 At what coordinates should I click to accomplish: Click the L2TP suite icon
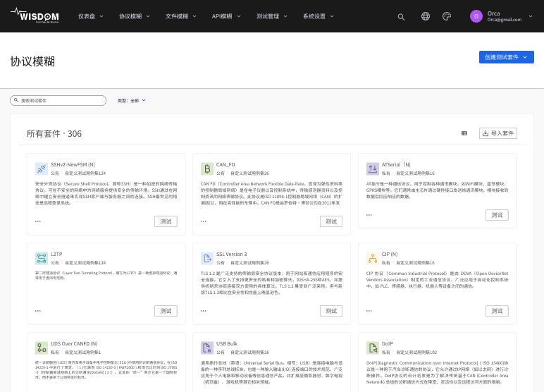[x=42, y=258]
